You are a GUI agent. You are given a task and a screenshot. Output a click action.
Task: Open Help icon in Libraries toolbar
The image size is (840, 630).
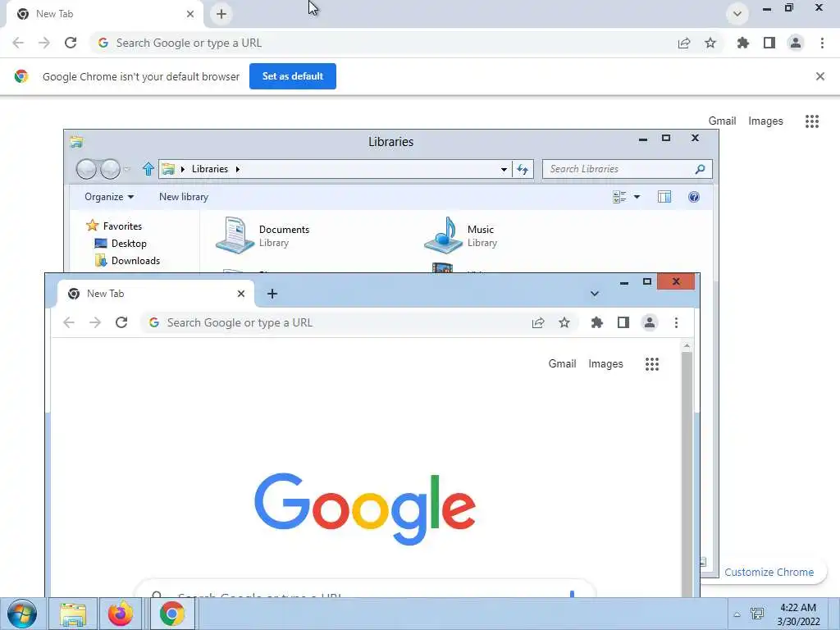(694, 197)
